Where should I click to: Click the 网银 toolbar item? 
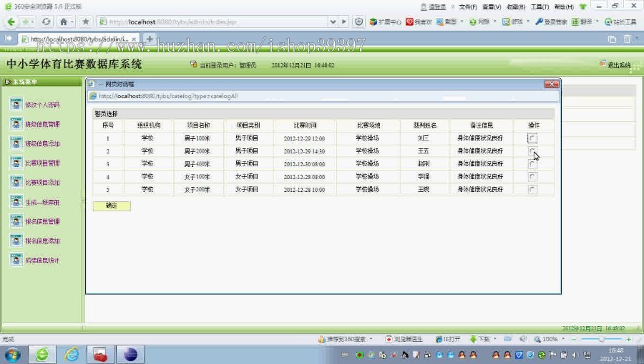(x=479, y=21)
